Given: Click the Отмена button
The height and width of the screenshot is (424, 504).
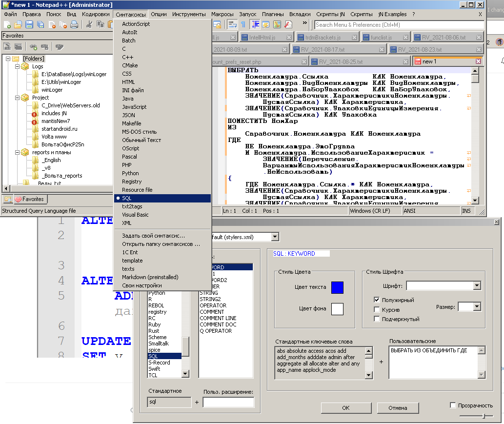Looking at the screenshot, I should pyautogui.click(x=398, y=407).
